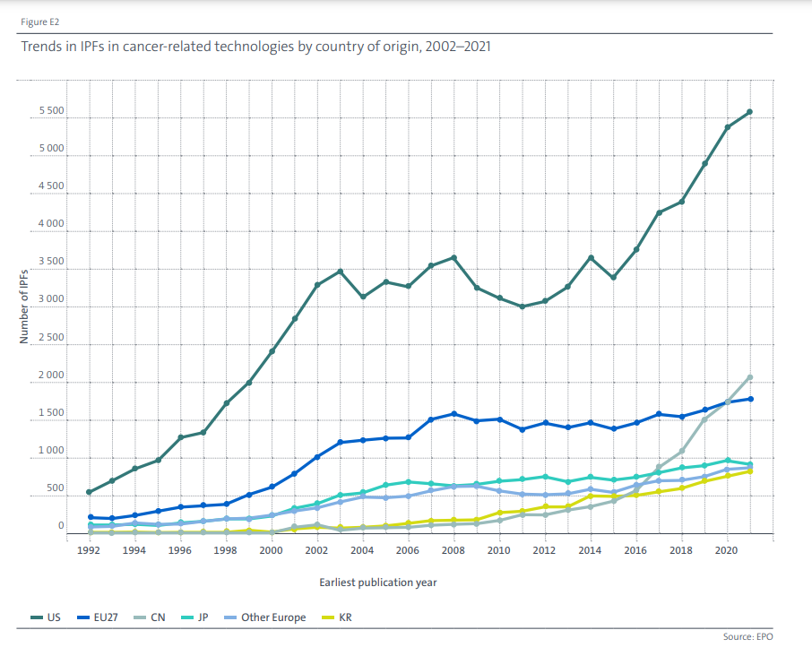
Task: Click the EU27 line's 1992 data point
Action: [x=91, y=517]
